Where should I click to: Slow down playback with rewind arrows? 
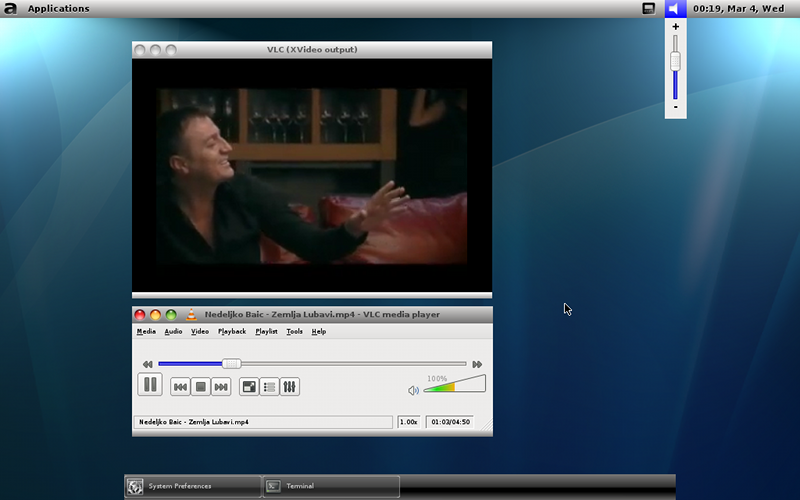coord(147,364)
